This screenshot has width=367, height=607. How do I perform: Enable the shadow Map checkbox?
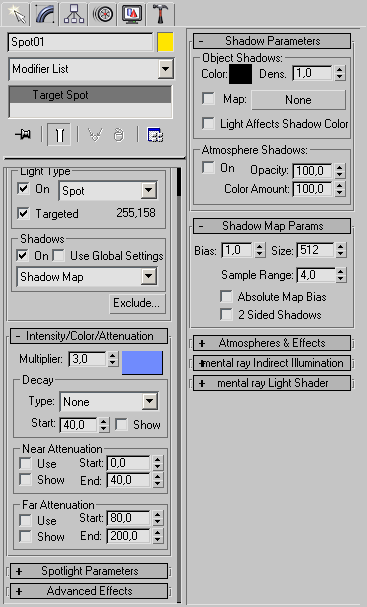[209, 98]
